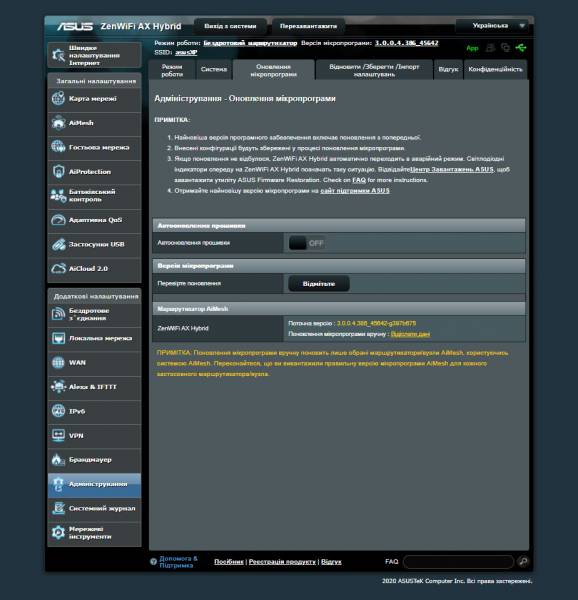
Task: Click the Help & Support question icon
Action: click(153, 562)
